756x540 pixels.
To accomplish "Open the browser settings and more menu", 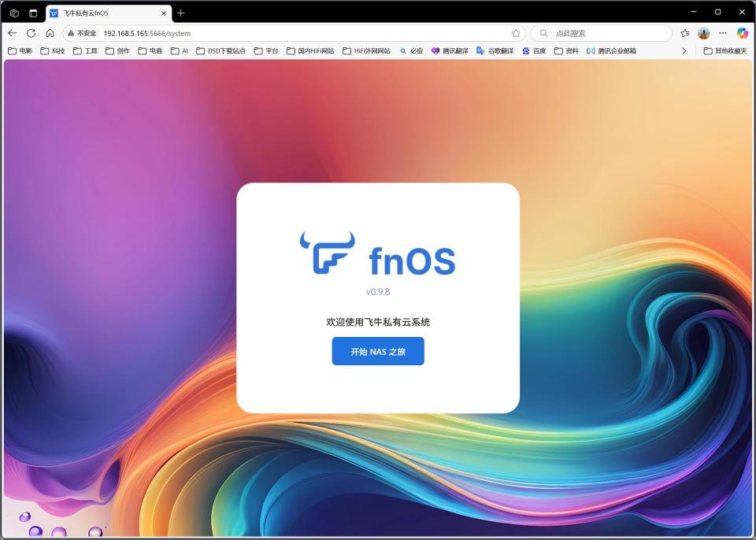I will point(723,33).
